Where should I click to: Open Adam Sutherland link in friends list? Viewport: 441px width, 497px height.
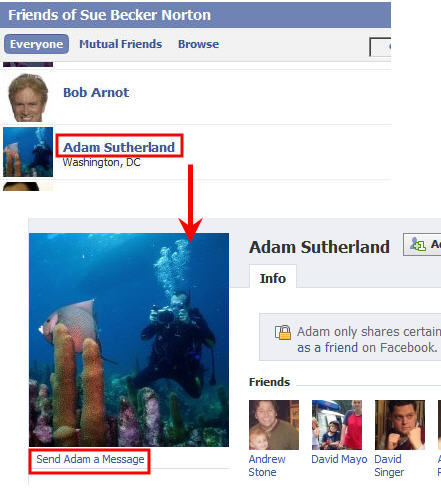click(119, 147)
